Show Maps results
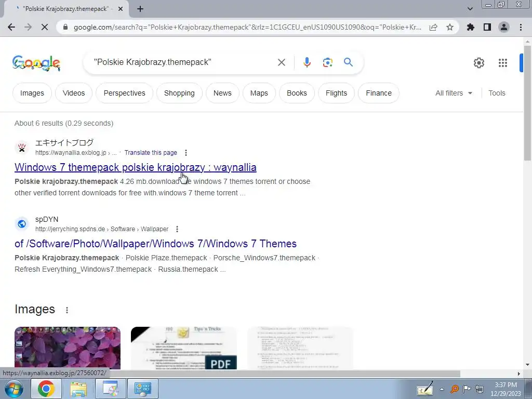532x399 pixels. (259, 93)
